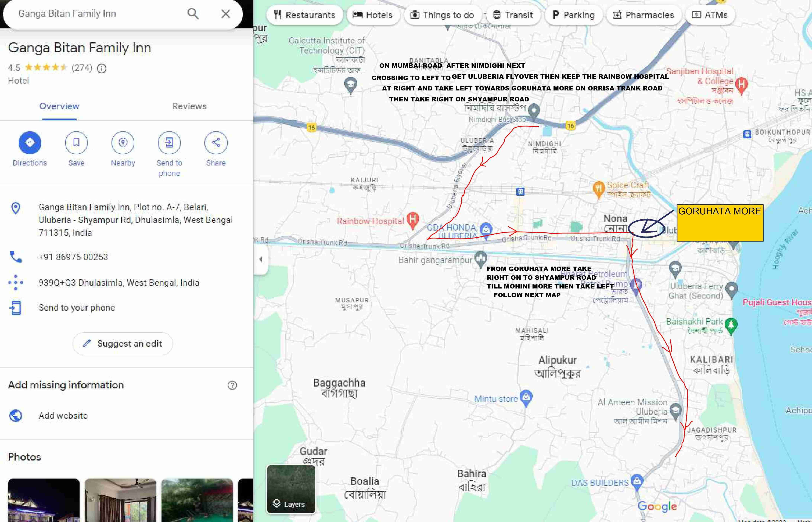Click the Save bookmark icon
The height and width of the screenshot is (522, 812).
pyautogui.click(x=76, y=143)
